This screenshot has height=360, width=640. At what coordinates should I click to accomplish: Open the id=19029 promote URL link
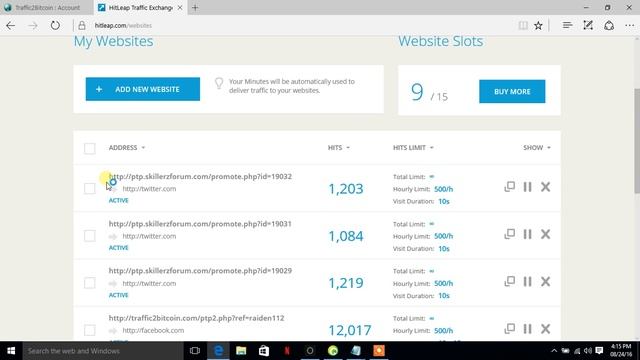(200, 271)
